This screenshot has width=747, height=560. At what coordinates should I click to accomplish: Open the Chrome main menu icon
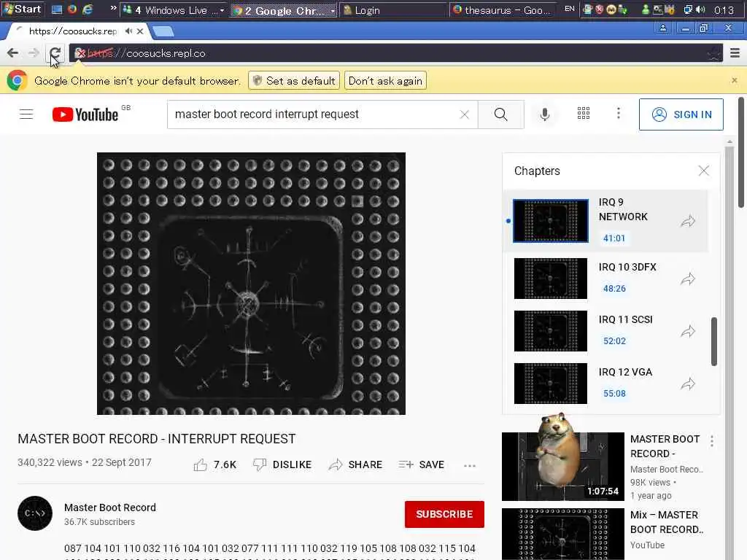click(735, 53)
